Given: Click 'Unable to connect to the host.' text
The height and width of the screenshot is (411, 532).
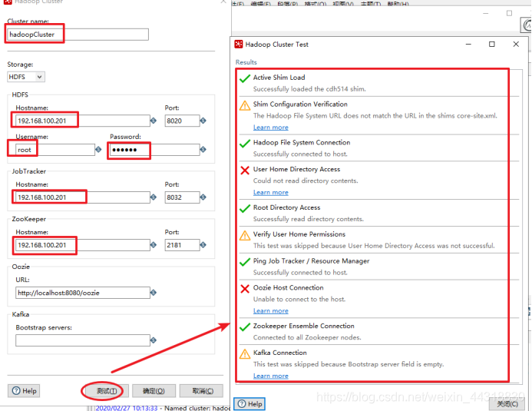Looking at the screenshot, I should [299, 299].
